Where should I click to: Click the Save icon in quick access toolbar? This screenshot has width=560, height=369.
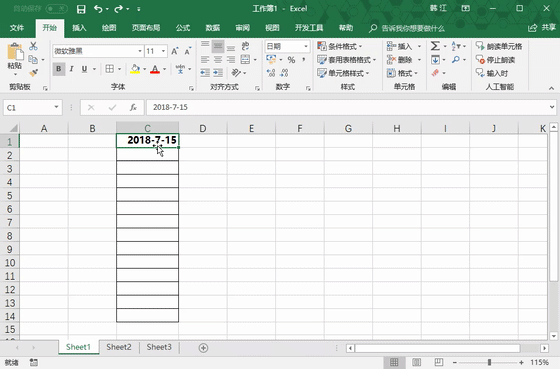tap(81, 9)
